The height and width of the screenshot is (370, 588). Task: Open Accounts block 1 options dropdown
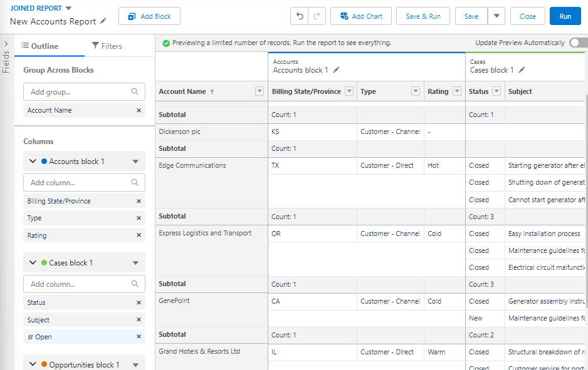point(135,162)
